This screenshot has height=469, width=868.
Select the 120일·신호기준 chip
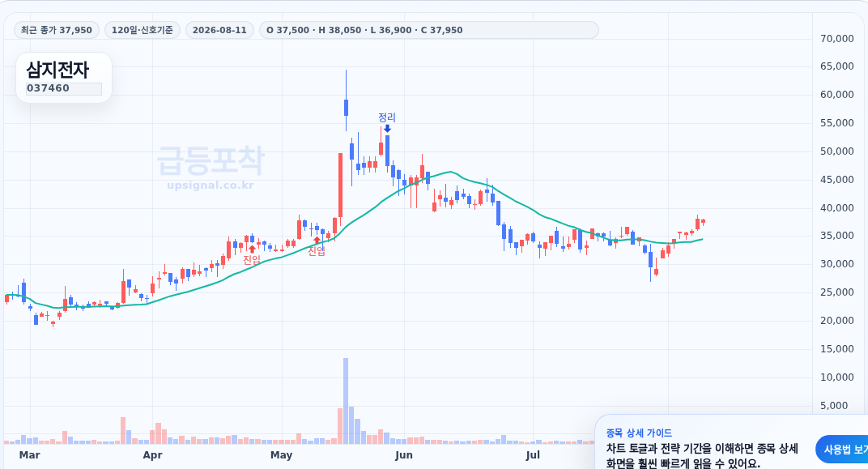143,30
